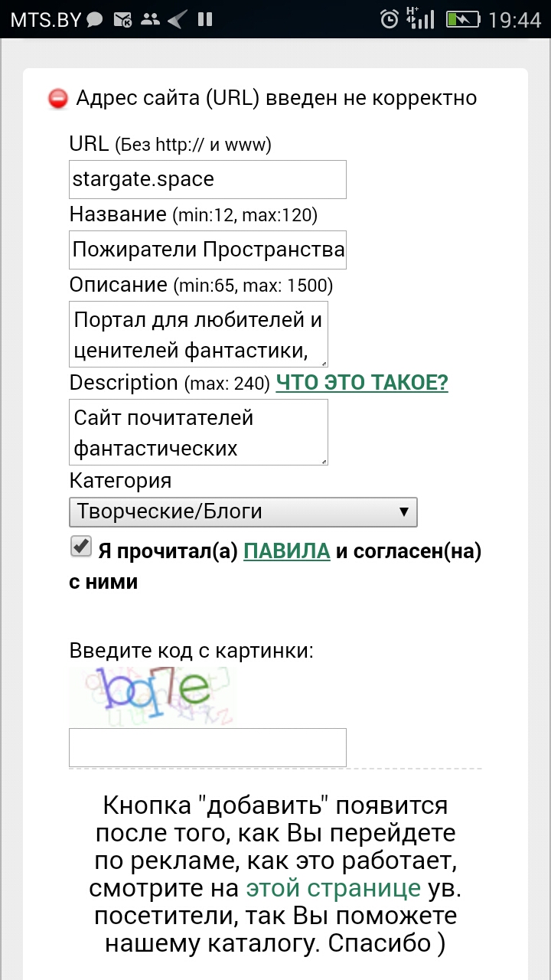The height and width of the screenshot is (980, 551).
Task: Tap the paper plane notification icon
Action: 177,20
